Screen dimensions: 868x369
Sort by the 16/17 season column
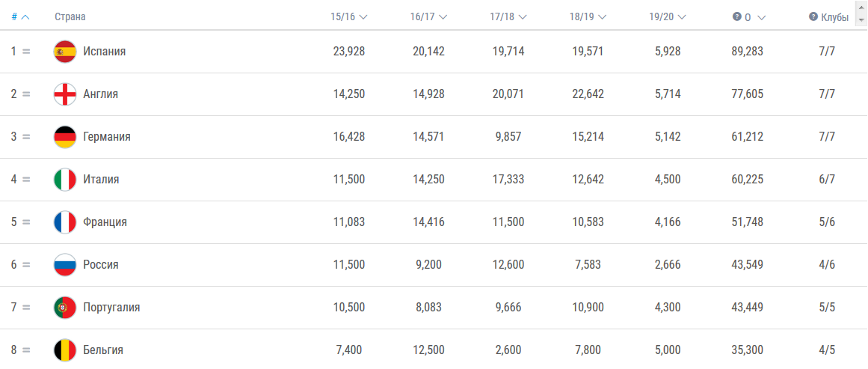click(428, 16)
